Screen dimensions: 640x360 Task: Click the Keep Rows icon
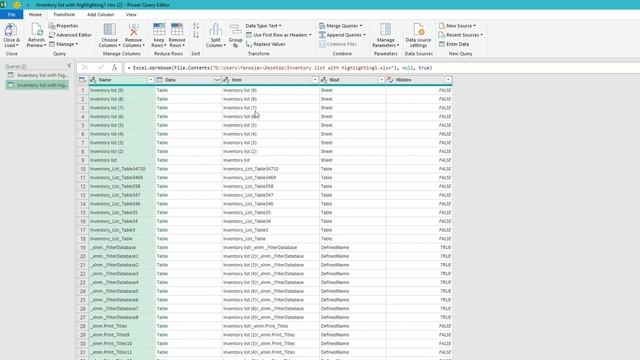(159, 30)
